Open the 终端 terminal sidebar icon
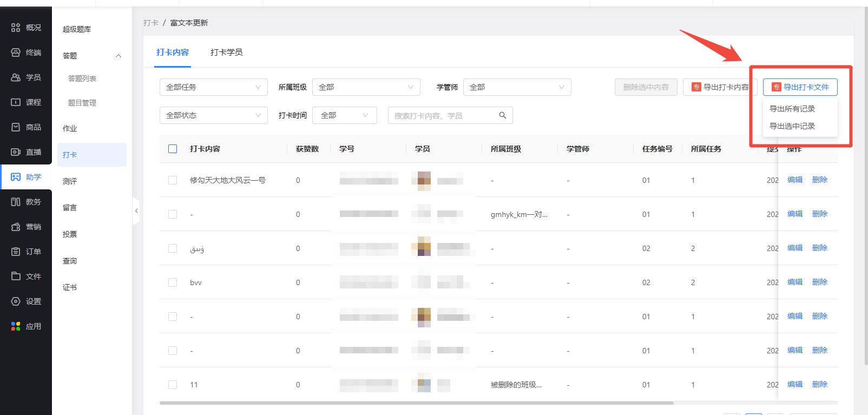The height and width of the screenshot is (415, 868). pyautogui.click(x=16, y=52)
